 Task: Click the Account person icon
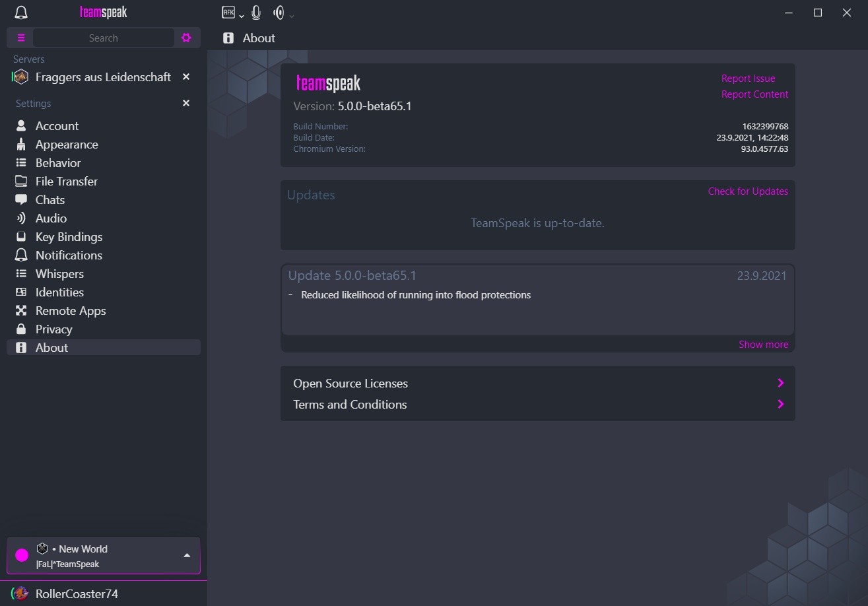pos(21,125)
